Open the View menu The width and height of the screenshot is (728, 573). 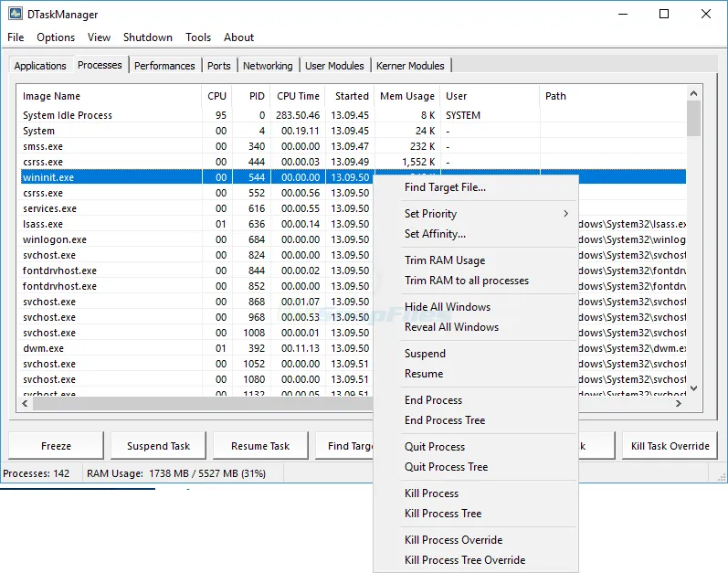[99, 37]
